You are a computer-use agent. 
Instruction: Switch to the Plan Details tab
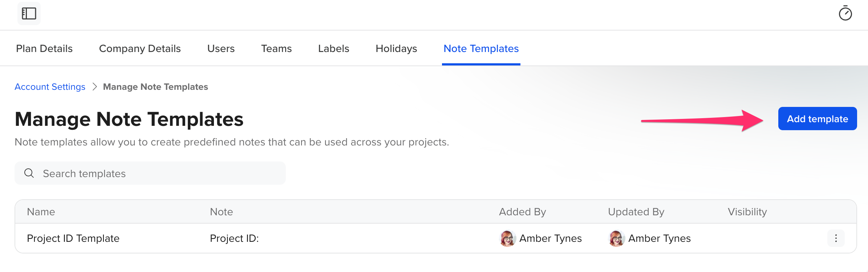coord(44,48)
